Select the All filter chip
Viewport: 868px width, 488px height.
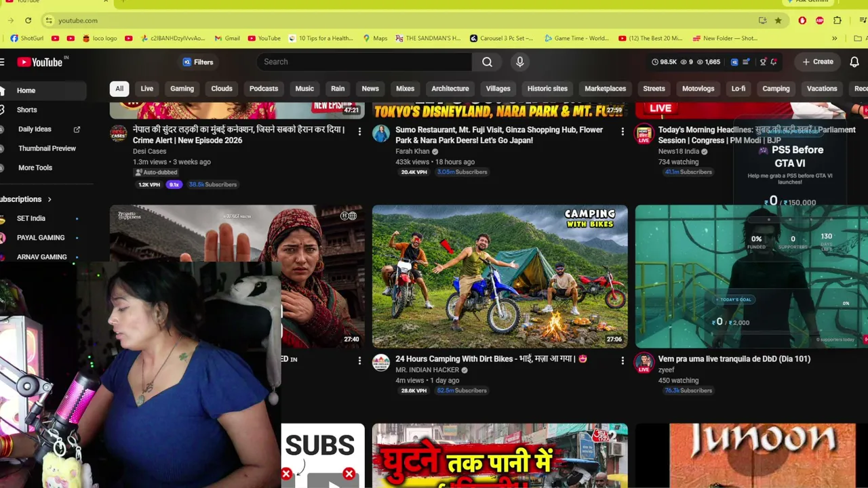coord(119,89)
